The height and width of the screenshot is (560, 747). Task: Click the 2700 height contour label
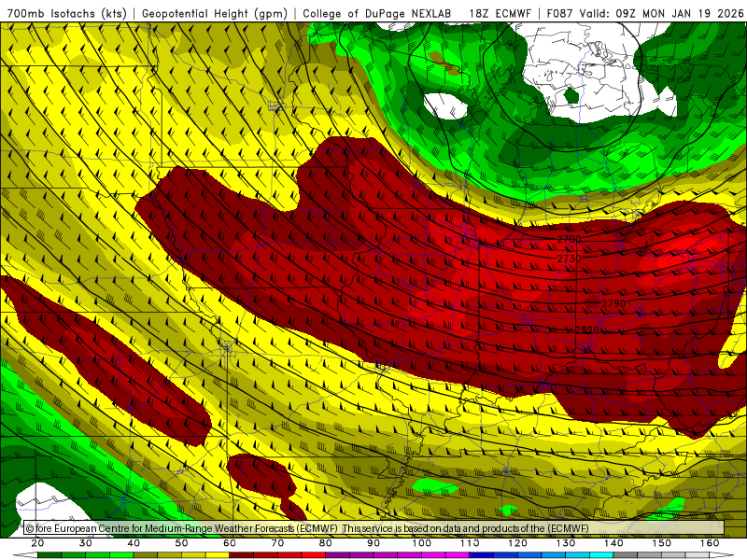pos(570,239)
